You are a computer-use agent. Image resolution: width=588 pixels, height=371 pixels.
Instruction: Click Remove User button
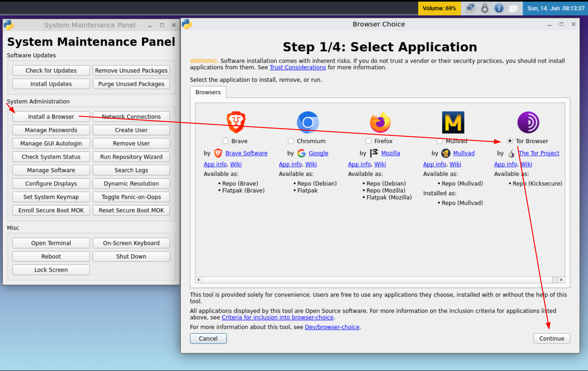tap(131, 144)
